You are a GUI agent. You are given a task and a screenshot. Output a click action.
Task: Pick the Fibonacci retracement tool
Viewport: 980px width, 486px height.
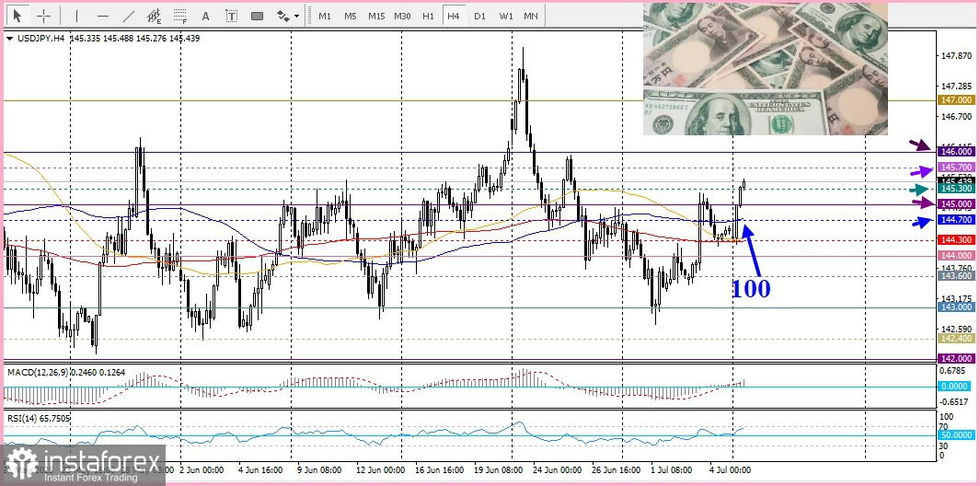click(180, 16)
